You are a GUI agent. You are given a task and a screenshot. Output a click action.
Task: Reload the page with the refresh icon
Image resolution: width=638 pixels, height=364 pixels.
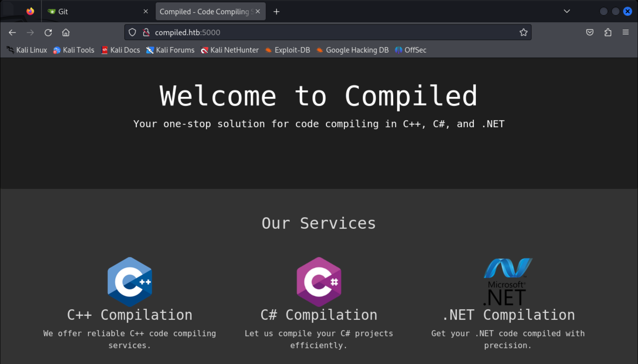pos(48,32)
